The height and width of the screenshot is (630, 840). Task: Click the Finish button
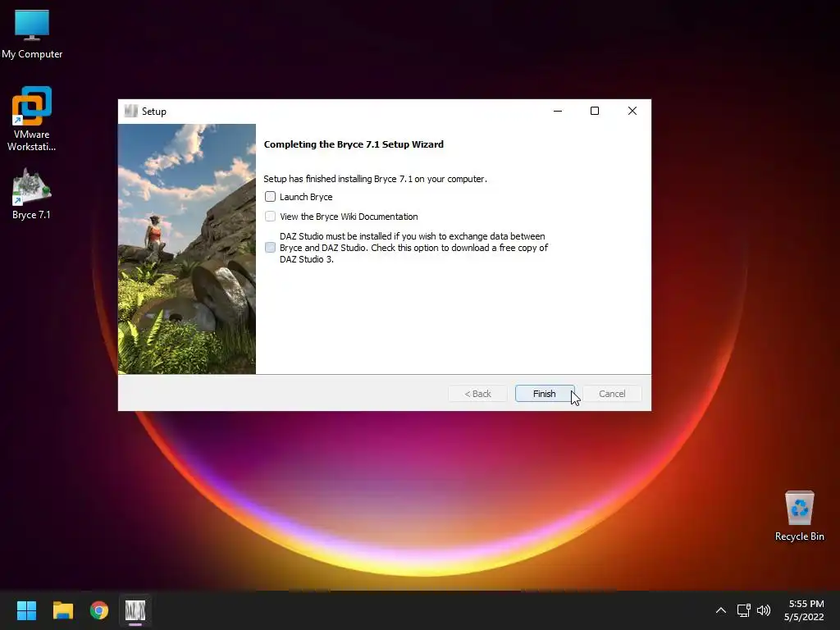tap(545, 394)
